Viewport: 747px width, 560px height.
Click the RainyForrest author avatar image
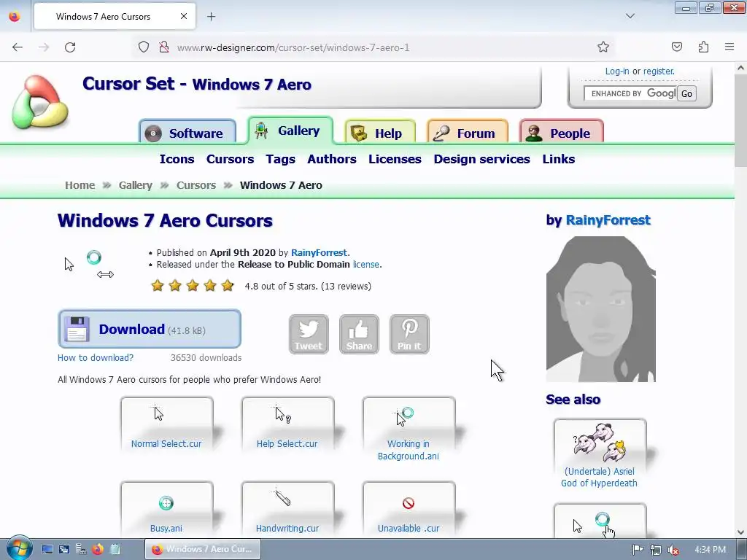[x=601, y=309]
